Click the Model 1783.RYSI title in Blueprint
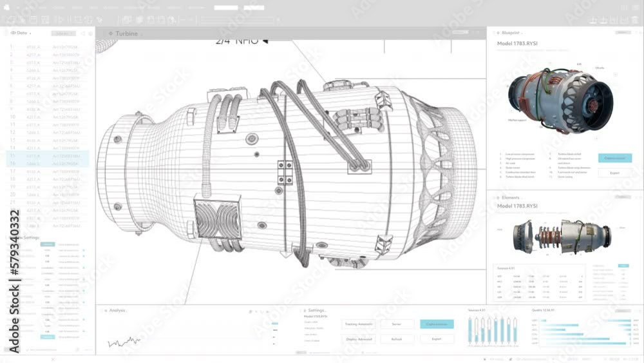644x363 pixels. tap(517, 43)
